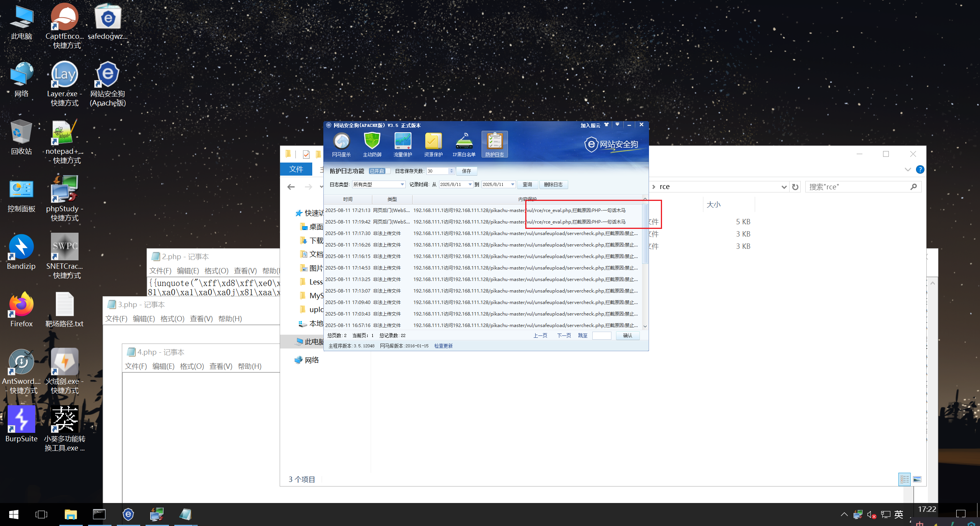Click the 跳至 page number input field
Image resolution: width=980 pixels, height=526 pixels.
601,335
